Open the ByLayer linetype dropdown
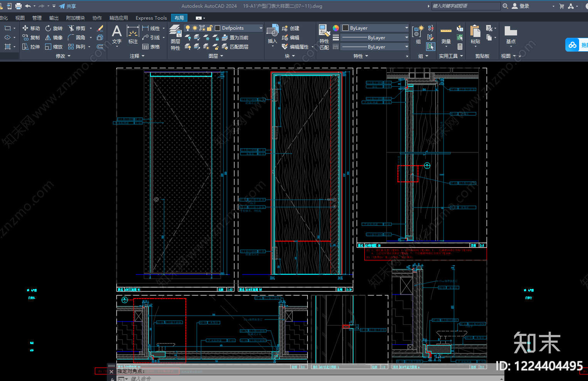Screen dimensions: 588x381 tap(406, 47)
